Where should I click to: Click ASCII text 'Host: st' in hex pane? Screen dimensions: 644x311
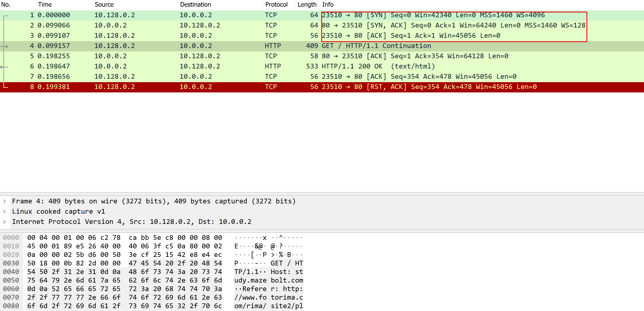287,272
